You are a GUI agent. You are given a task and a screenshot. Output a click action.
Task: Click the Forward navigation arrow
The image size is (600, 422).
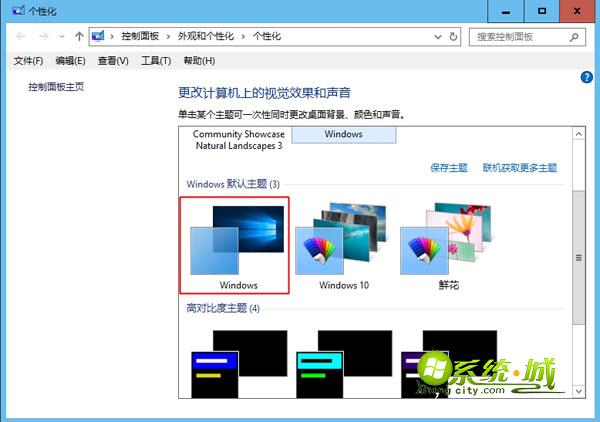coord(44,37)
